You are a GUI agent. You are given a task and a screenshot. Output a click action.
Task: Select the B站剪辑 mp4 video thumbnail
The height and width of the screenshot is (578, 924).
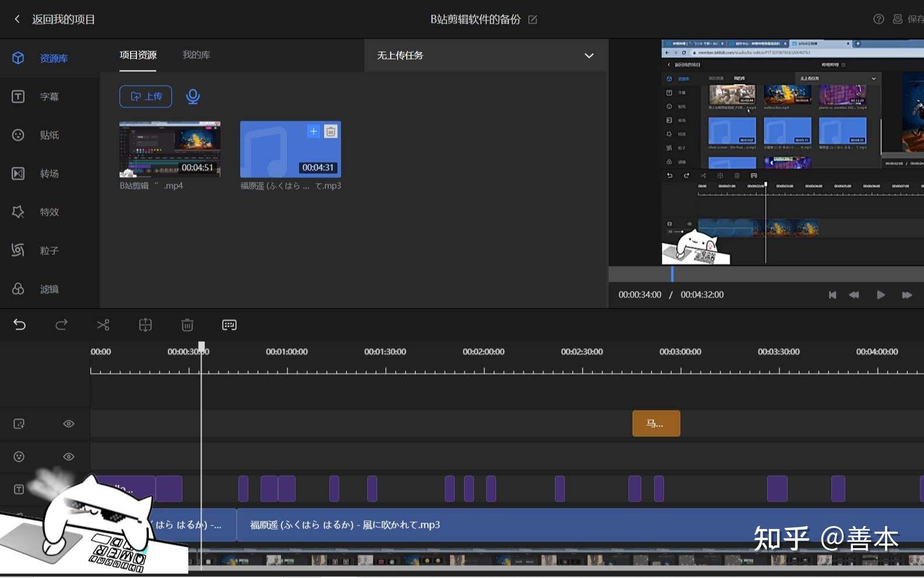pos(170,149)
